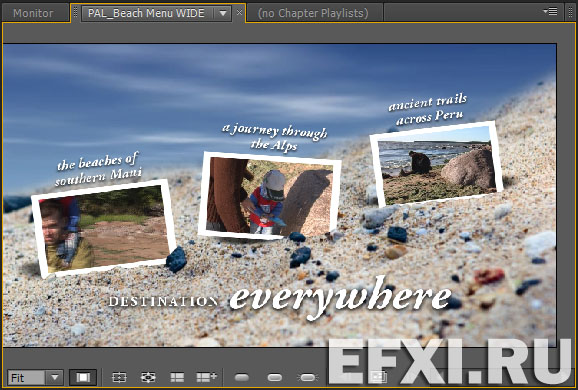Show Selected Subpicture Highlight state
578x390 pixels.
275,377
